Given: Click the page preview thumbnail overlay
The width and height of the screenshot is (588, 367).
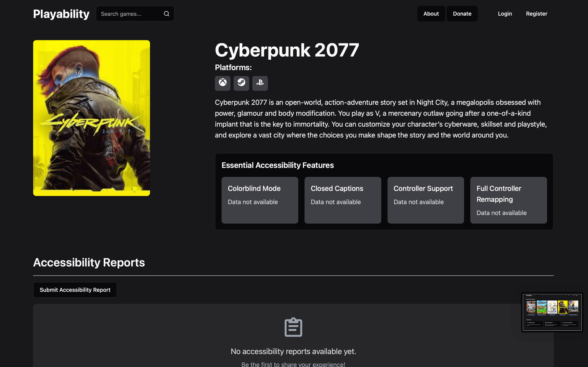Looking at the screenshot, I should tap(552, 312).
